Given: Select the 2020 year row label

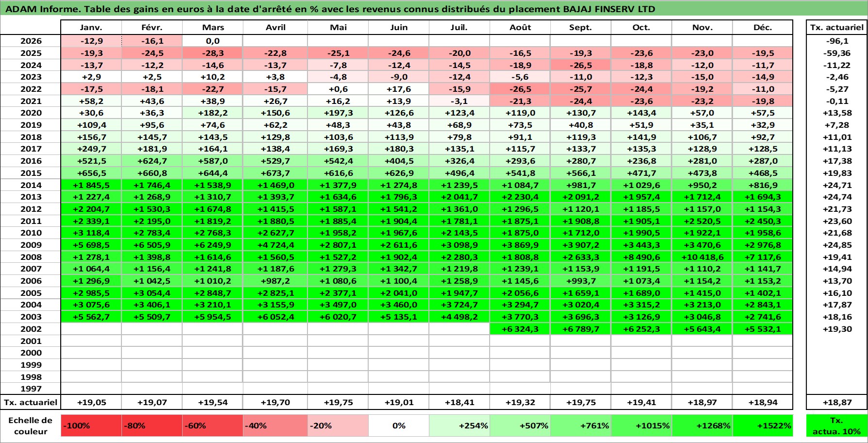Looking at the screenshot, I should [31, 113].
